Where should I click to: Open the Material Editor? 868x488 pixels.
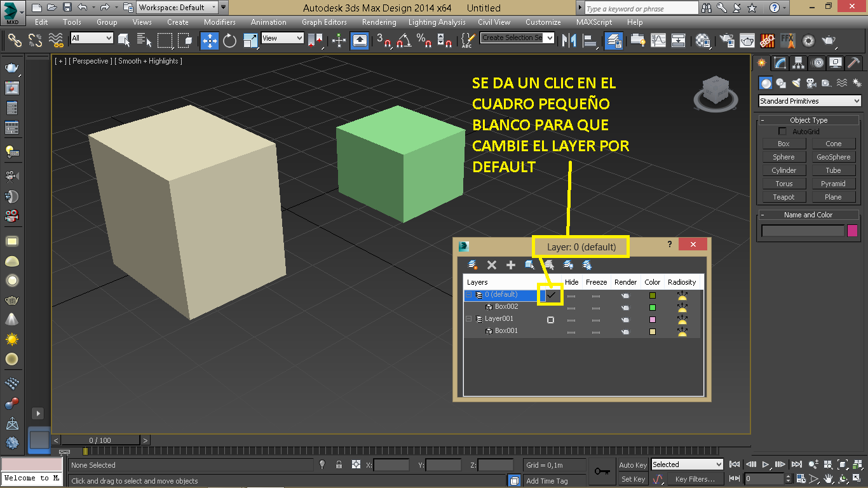[x=702, y=41]
